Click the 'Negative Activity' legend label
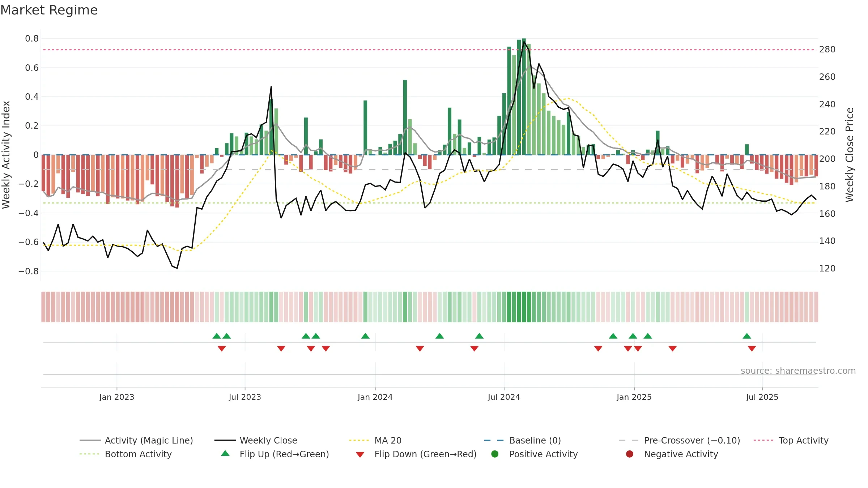Viewport: 868px width, 488px height. [681, 454]
